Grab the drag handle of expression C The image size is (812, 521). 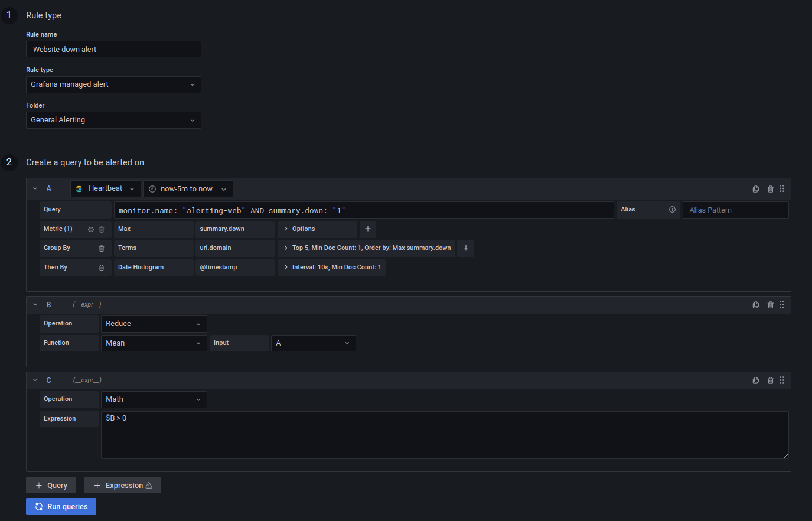[782, 380]
